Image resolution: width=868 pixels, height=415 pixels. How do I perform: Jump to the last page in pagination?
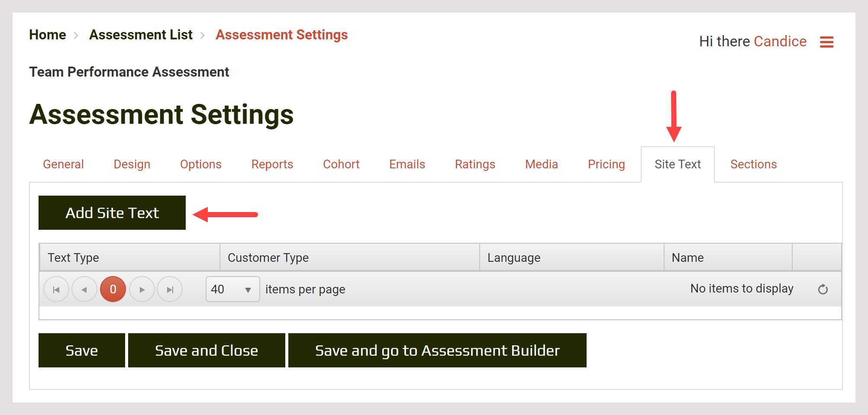[x=170, y=289]
